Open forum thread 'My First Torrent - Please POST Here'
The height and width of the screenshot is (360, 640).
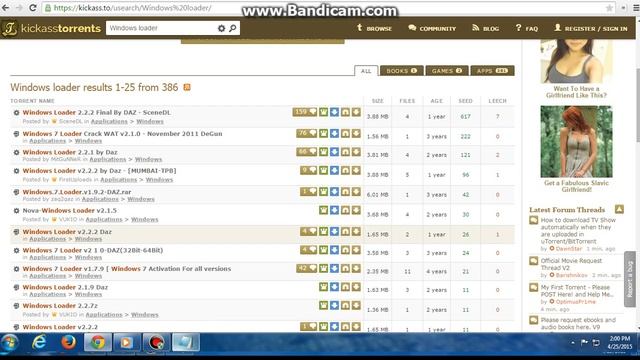[577, 291]
